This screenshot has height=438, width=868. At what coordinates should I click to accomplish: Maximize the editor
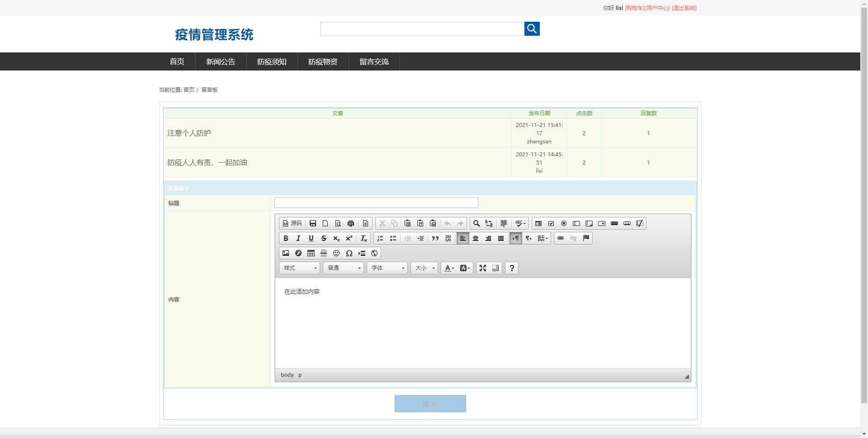483,268
